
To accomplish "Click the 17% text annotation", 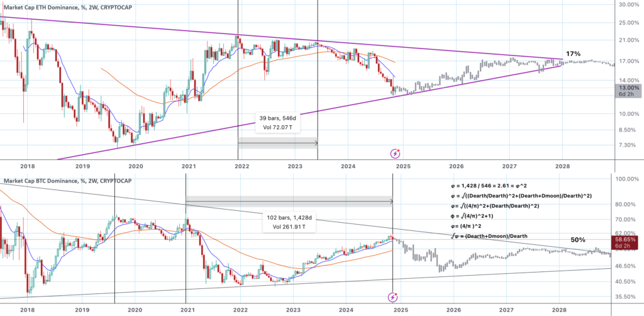I will pyautogui.click(x=573, y=54).
